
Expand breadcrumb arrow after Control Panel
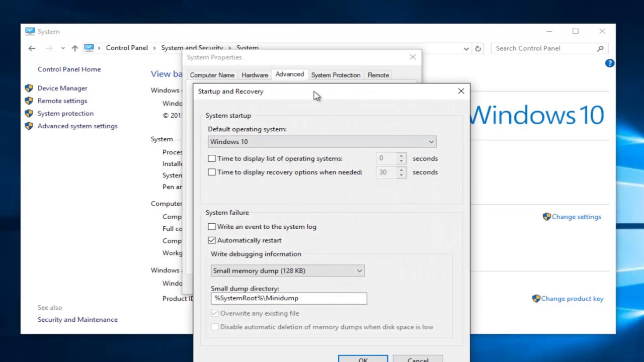(154, 48)
